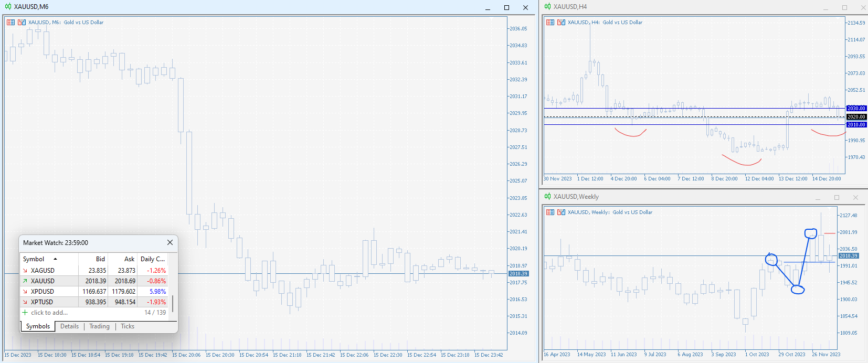Sort Market Watch by Symbol column header
868x363 pixels.
tap(34, 259)
